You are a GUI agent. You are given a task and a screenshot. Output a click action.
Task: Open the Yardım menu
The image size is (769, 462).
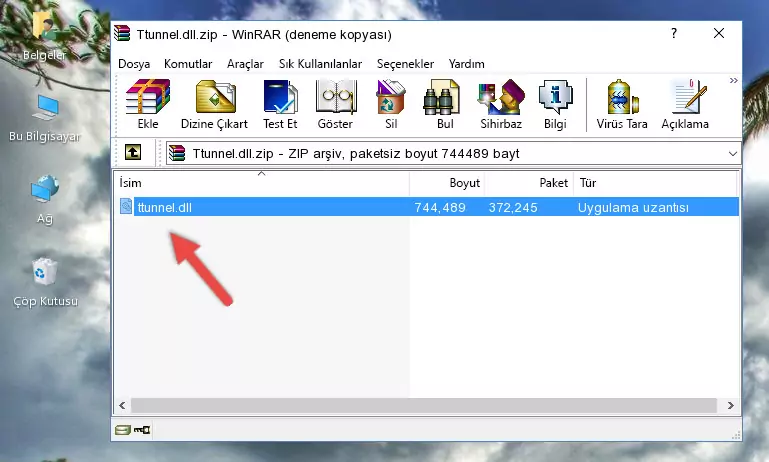tap(466, 64)
